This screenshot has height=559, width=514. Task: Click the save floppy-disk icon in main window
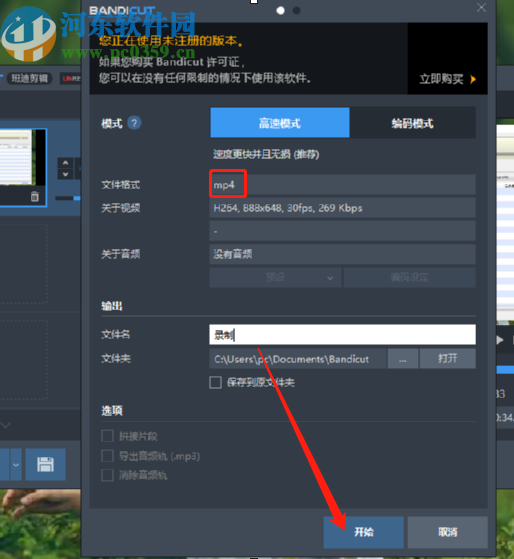point(45,465)
